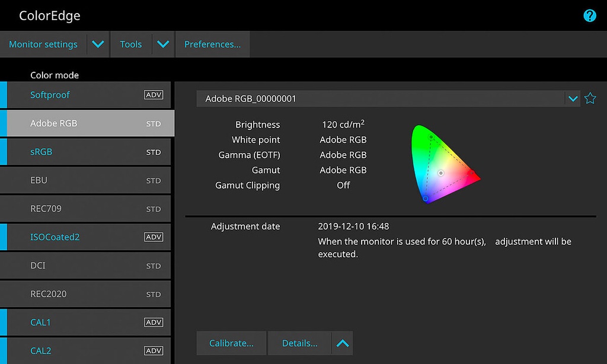
Task: Collapse the panel with the up chevron beside Details
Action: 342,343
